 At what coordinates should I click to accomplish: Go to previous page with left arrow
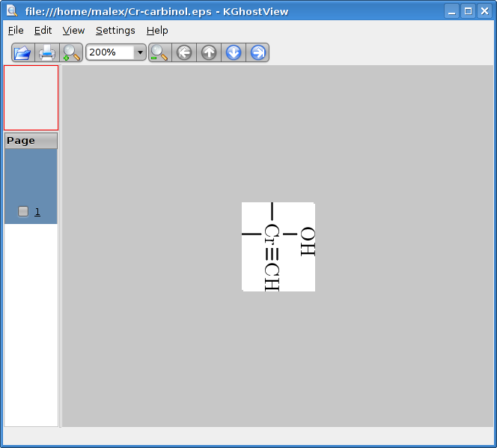[x=184, y=52]
